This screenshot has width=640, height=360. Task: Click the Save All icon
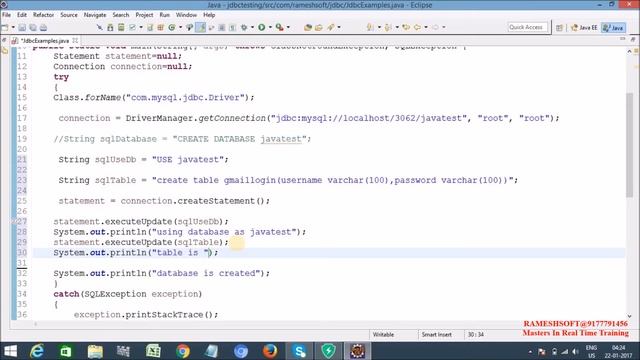tap(33, 27)
